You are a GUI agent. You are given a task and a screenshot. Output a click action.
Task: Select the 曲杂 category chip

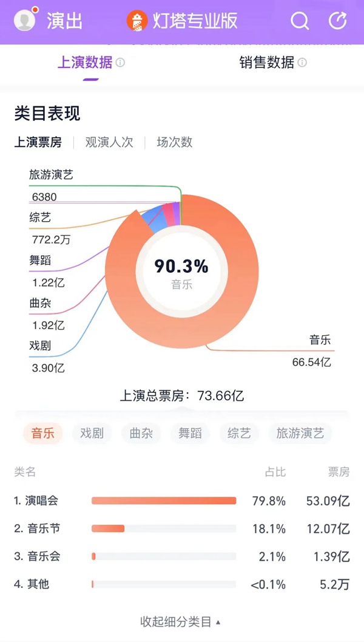click(x=141, y=433)
